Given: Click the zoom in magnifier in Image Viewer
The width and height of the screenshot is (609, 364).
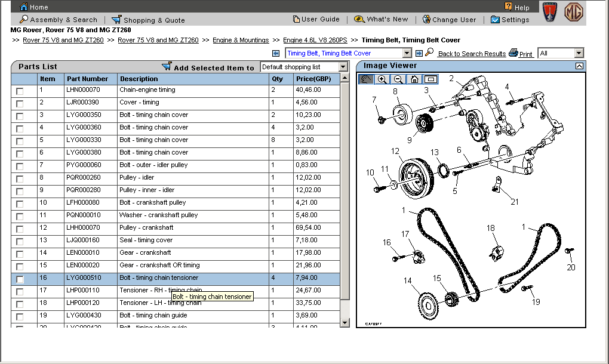Looking at the screenshot, I should tap(382, 79).
